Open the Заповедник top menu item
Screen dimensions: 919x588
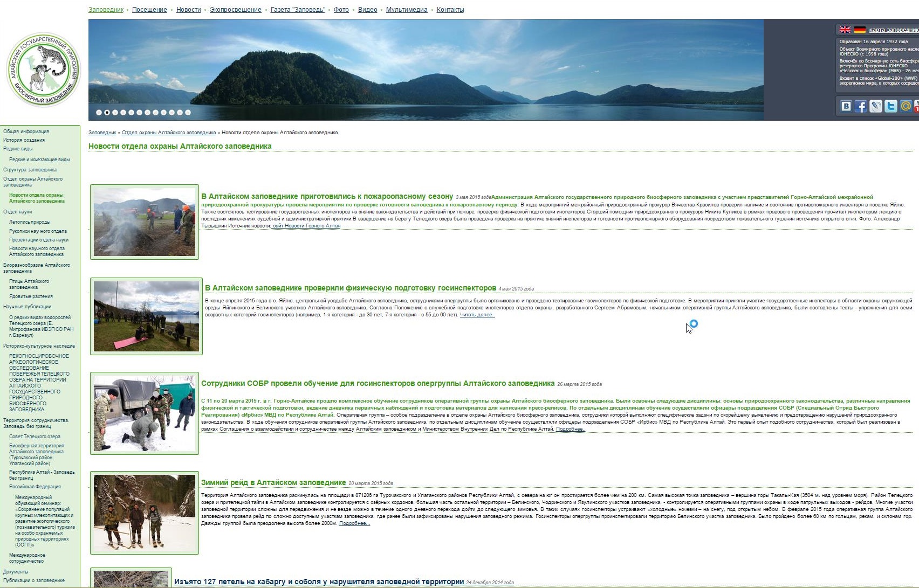[x=106, y=10]
